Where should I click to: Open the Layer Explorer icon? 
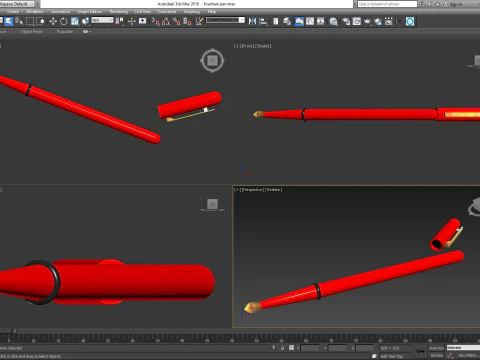tap(287, 21)
